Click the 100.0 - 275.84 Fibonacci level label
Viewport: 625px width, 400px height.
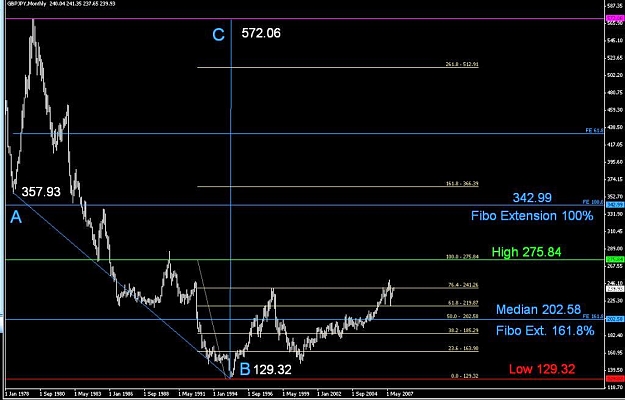[462, 257]
